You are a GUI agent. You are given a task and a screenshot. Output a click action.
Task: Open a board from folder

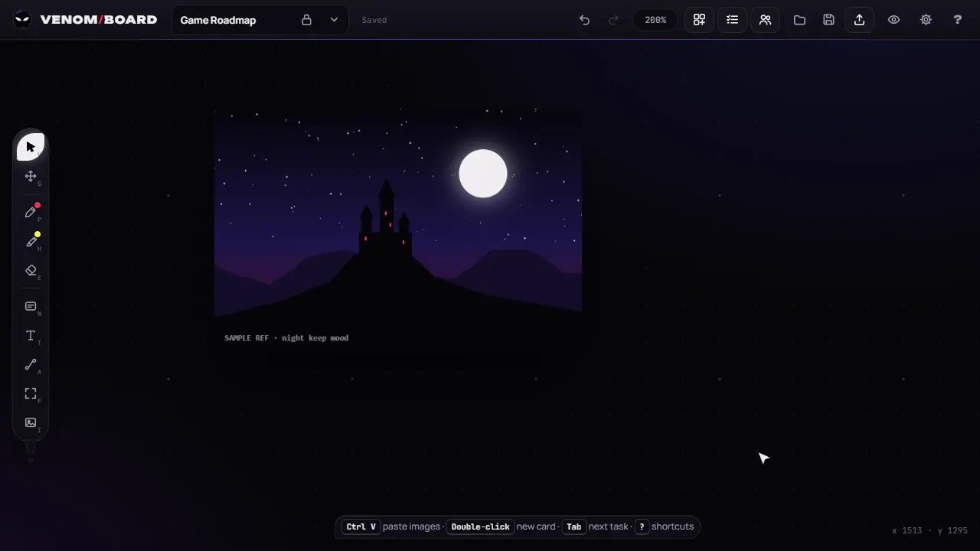tap(799, 20)
